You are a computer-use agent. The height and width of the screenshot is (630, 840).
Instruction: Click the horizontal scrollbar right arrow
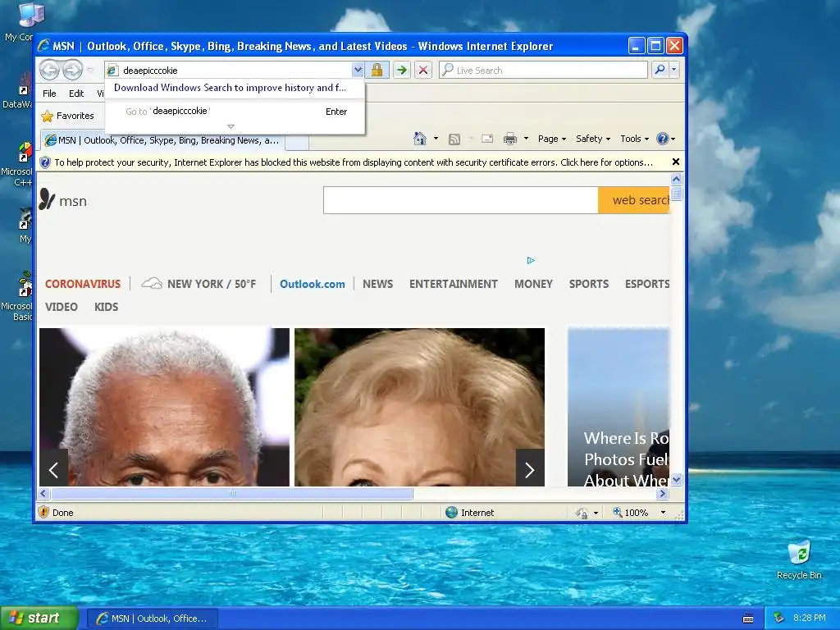663,493
